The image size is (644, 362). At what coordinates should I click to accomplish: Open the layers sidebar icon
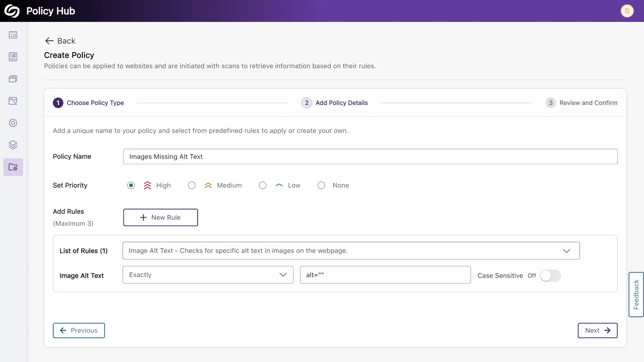[x=13, y=145]
